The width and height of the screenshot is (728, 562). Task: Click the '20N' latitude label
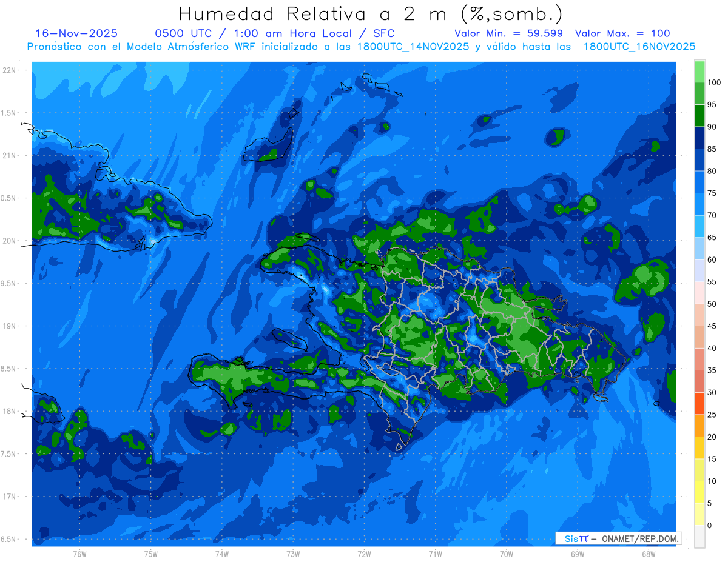(x=10, y=241)
